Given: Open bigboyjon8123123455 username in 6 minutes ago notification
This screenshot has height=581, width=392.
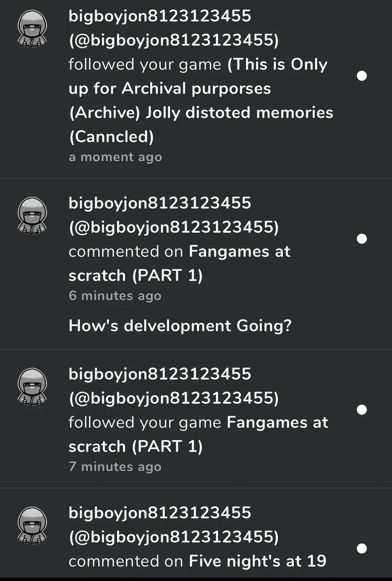Looking at the screenshot, I should pyautogui.click(x=160, y=203).
